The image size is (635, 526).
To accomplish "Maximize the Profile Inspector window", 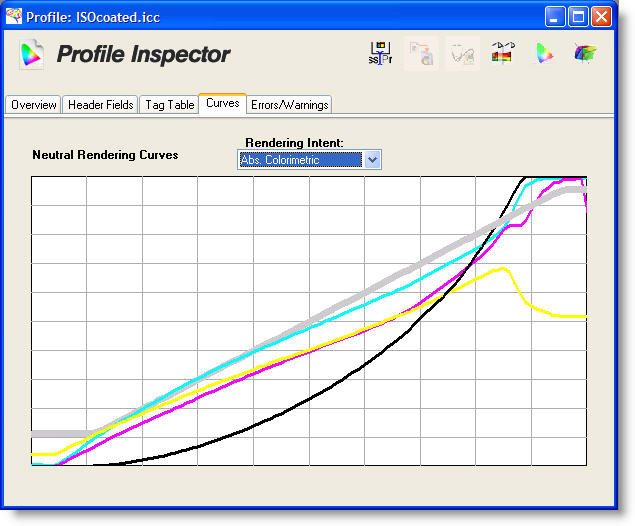I will [x=578, y=17].
